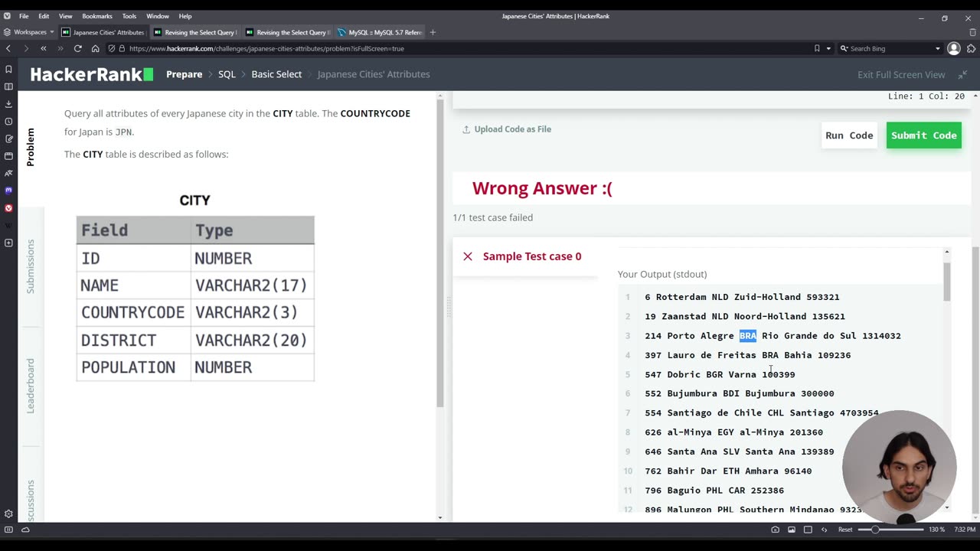Open the Leaderboard side tab

point(31,386)
